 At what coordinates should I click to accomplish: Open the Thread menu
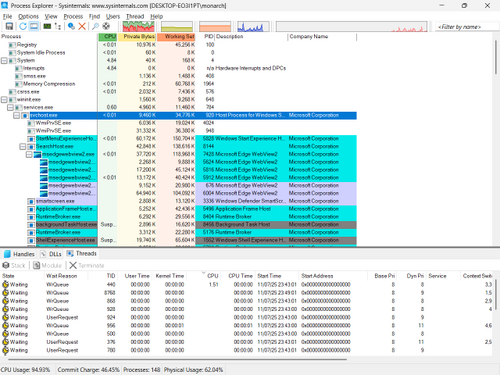click(x=135, y=16)
